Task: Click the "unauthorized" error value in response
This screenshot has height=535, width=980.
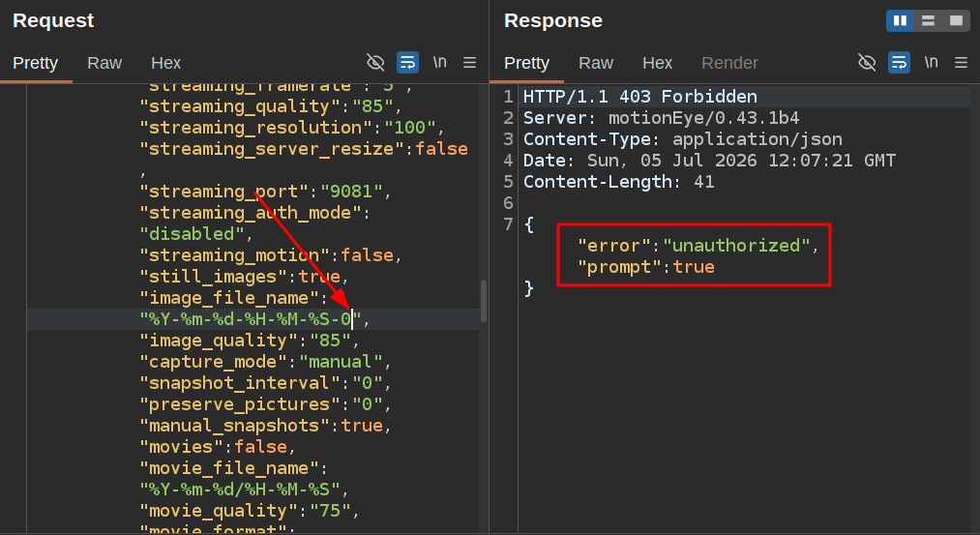Action: tap(737, 245)
